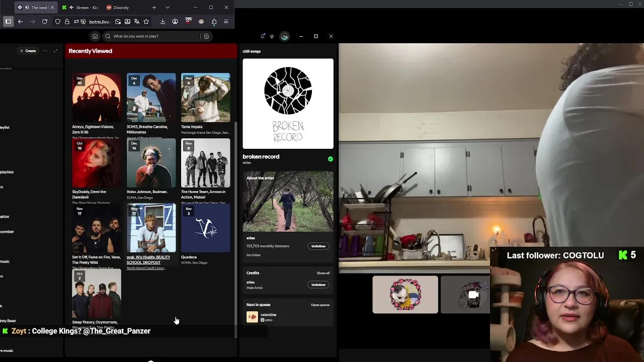Open the Atreyu, Eighteen Visions concert card
The width and height of the screenshot is (644, 362).
(x=96, y=105)
